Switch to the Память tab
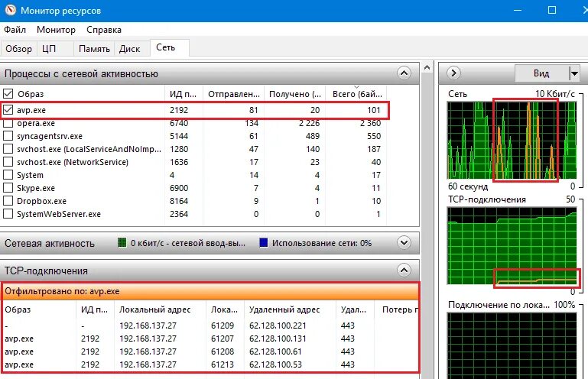Viewport: 588px width, 379px height. click(94, 49)
